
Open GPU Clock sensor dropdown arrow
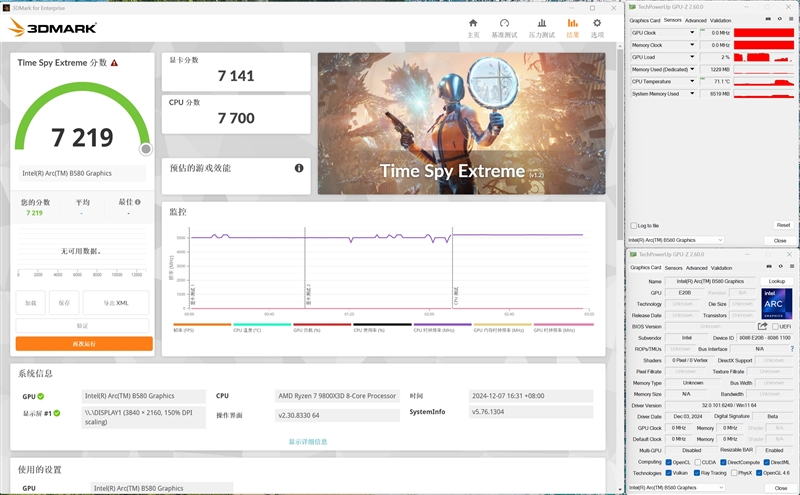tap(692, 33)
